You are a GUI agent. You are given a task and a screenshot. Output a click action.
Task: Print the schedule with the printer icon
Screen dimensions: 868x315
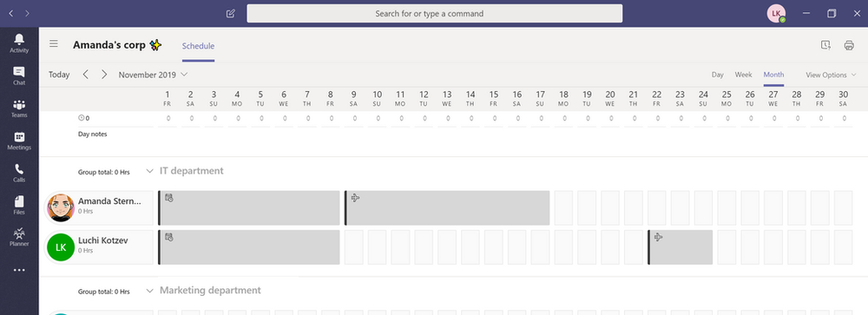tap(849, 45)
